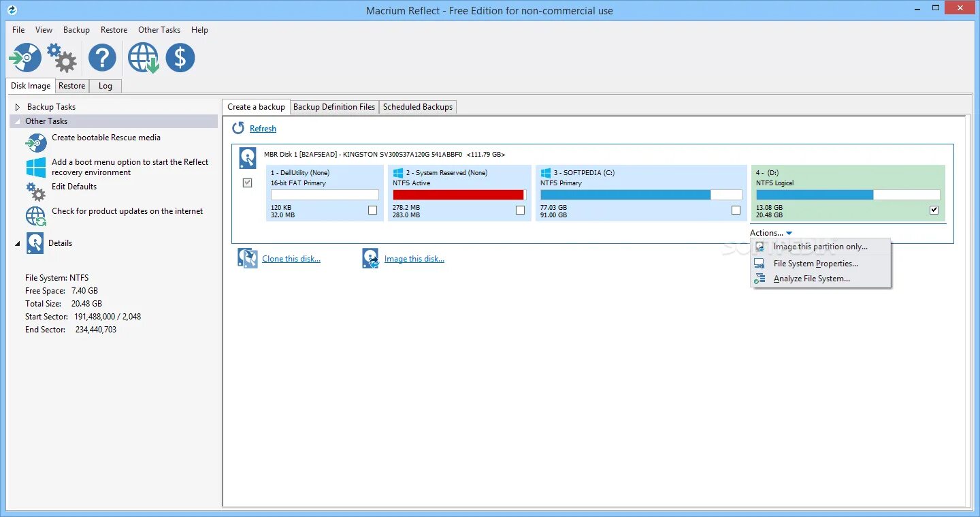
Task: Click the Analyze File System menu icon
Action: click(x=759, y=279)
